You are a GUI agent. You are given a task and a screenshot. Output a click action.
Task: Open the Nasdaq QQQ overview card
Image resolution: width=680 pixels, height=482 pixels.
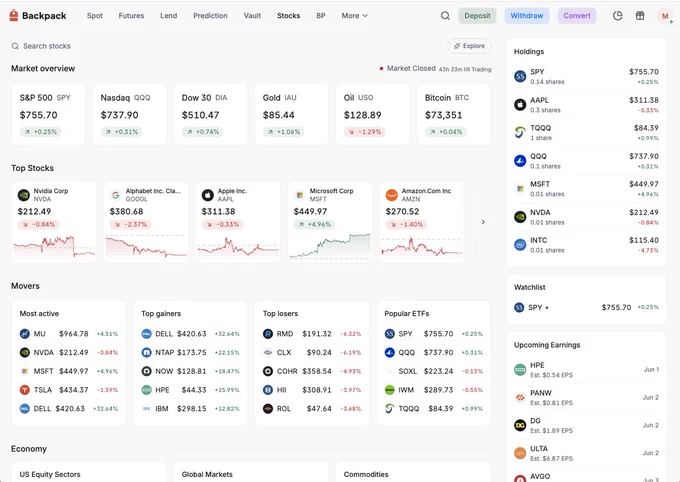point(129,115)
